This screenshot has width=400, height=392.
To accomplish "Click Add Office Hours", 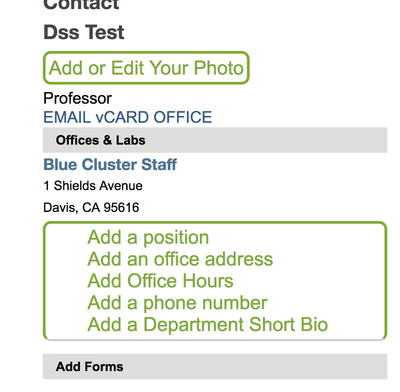I will click(160, 281).
